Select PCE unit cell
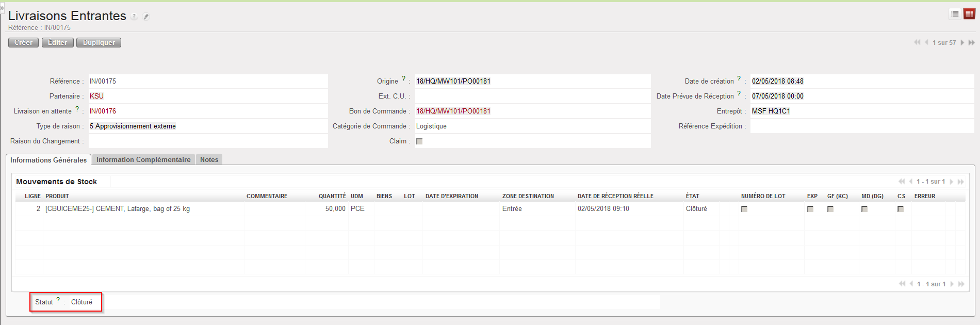This screenshot has height=325, width=980. click(x=357, y=209)
